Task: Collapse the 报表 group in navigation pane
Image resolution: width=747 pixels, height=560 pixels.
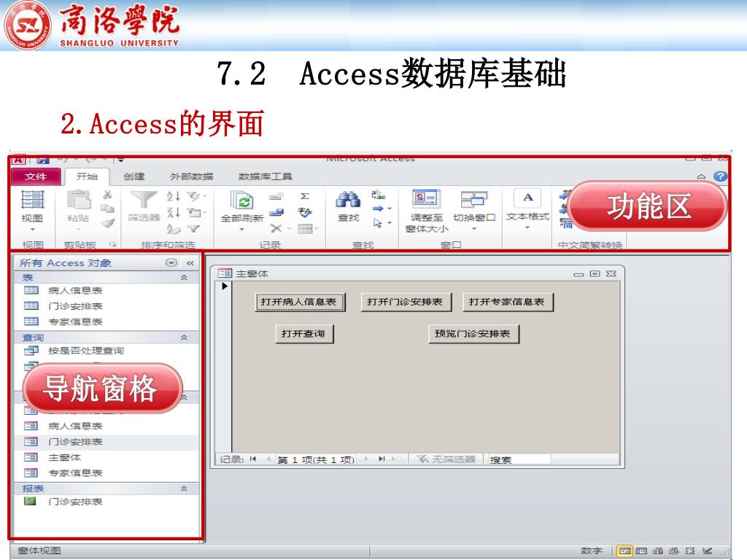Action: click(x=184, y=489)
